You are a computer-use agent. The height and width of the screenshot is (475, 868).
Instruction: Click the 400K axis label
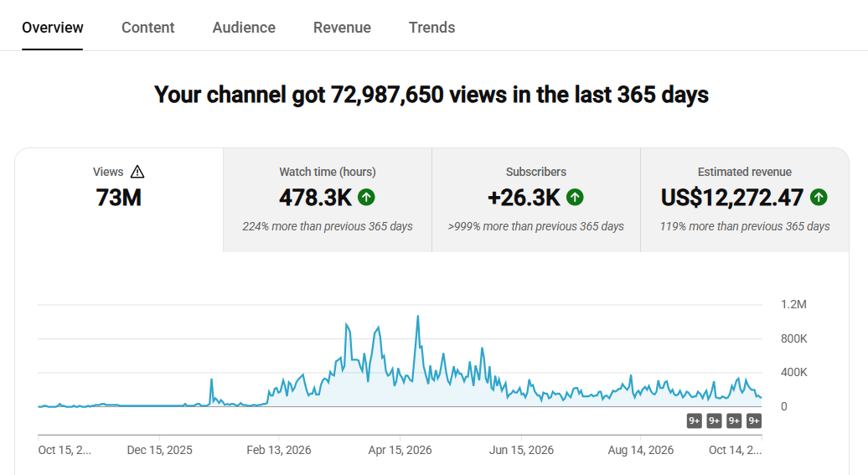coord(793,373)
